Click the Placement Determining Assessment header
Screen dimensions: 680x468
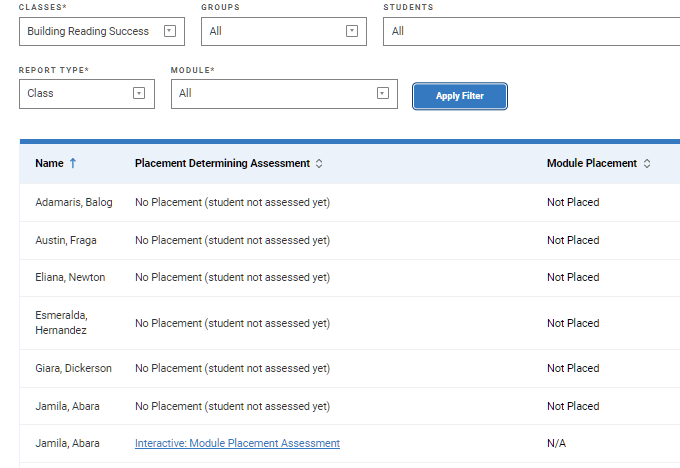tap(222, 164)
